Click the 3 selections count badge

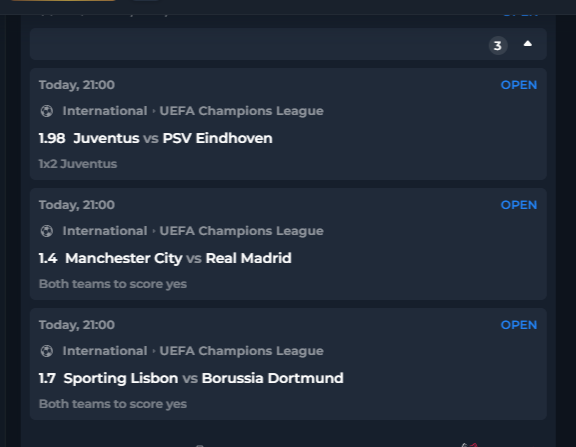point(498,46)
